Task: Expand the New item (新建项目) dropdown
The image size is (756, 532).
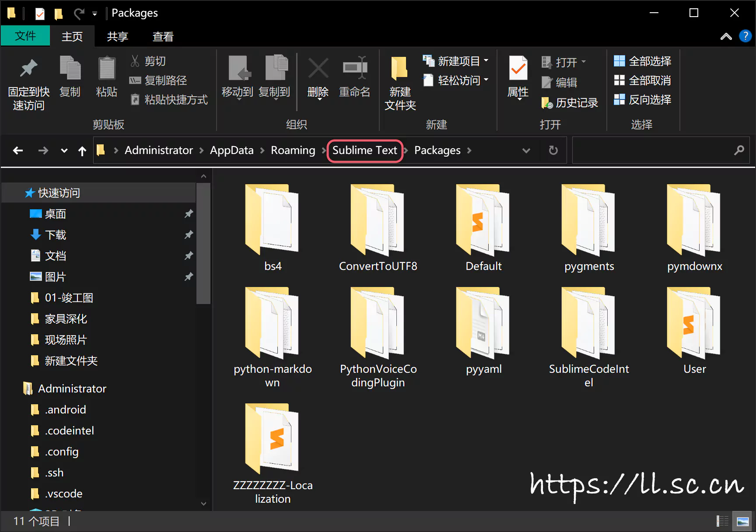Action: coord(486,61)
